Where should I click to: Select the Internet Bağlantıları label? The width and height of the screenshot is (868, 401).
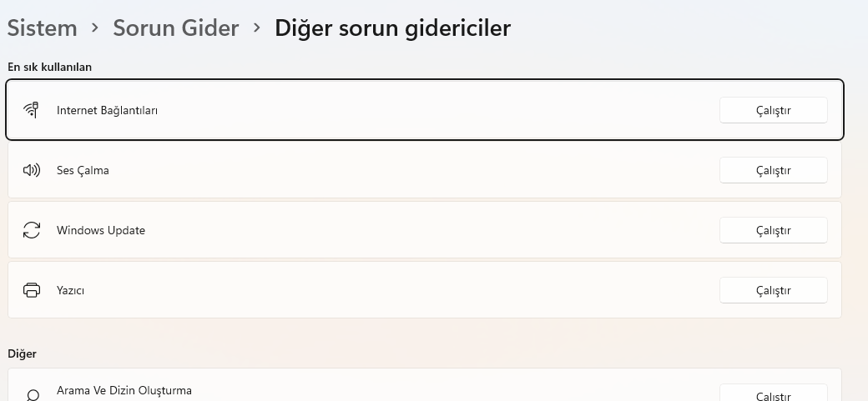pyautogui.click(x=107, y=110)
